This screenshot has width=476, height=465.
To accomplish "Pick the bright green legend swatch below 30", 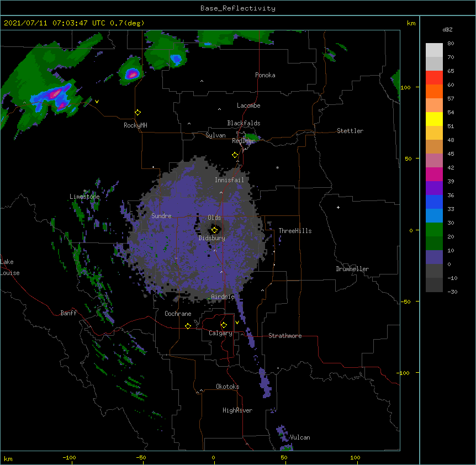I will (x=434, y=230).
